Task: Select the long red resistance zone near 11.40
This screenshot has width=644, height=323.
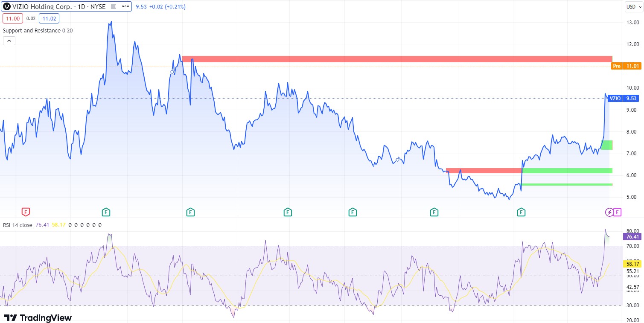Action: (x=397, y=59)
